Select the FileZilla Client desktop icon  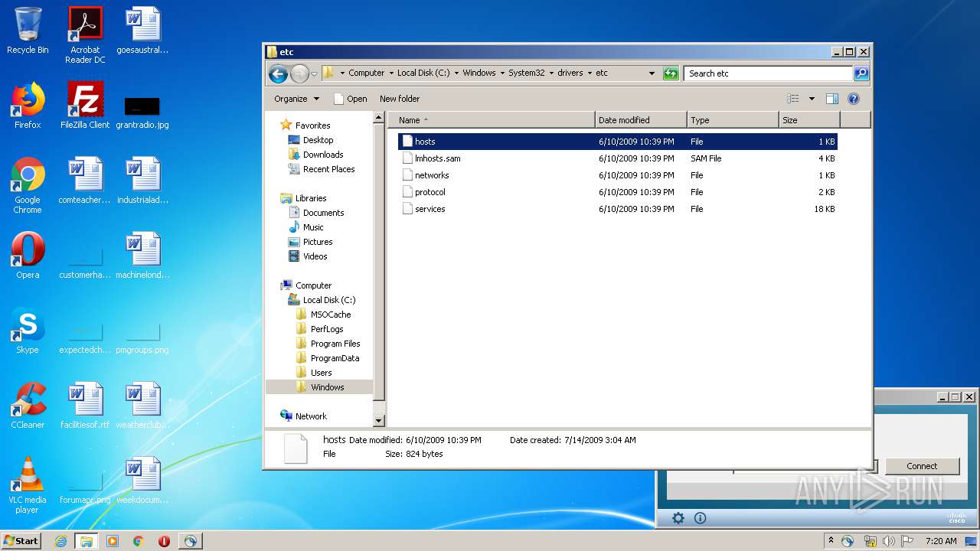click(85, 106)
